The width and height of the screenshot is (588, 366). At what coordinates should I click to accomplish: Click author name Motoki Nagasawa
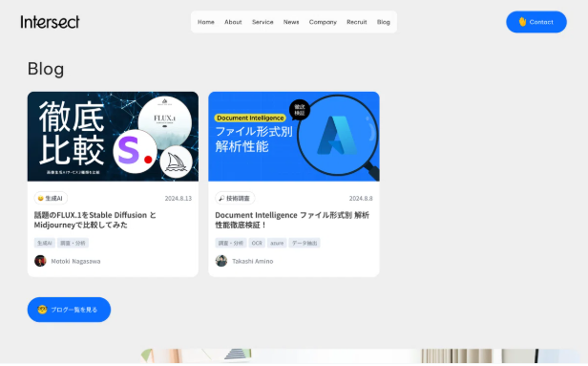click(75, 261)
